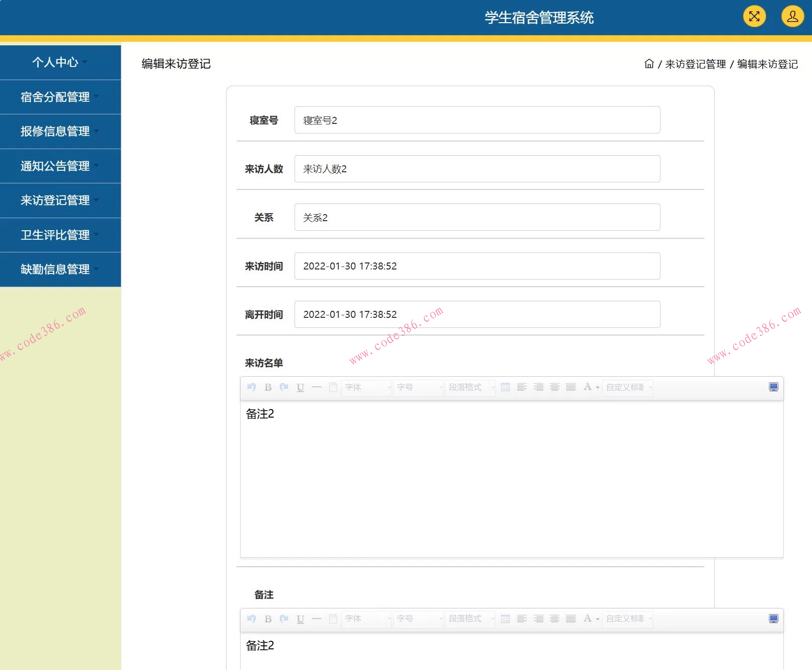Open 来访登记管理 from the breadcrumb
The height and width of the screenshot is (670, 812).
696,64
